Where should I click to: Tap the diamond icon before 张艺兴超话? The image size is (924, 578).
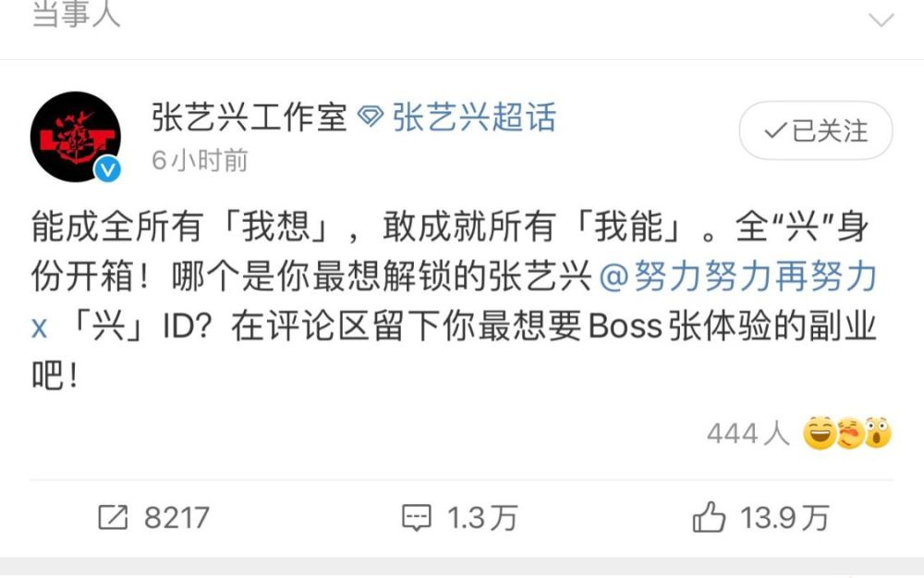pos(371,117)
